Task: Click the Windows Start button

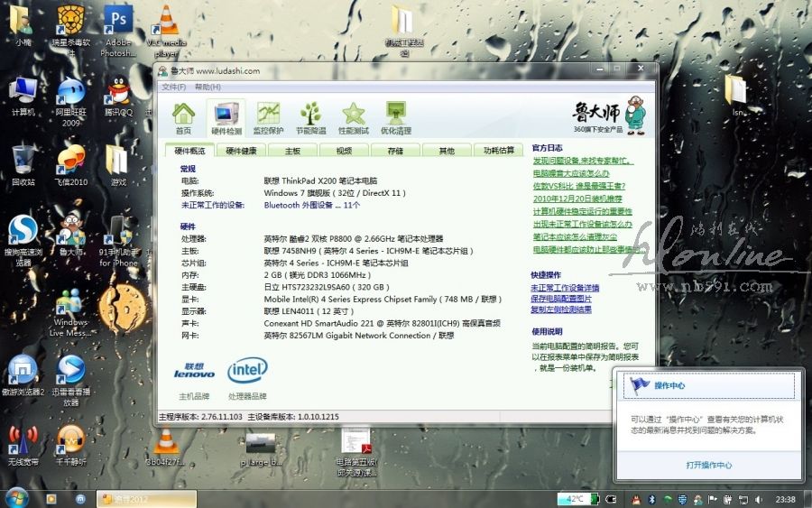Action: (16, 498)
